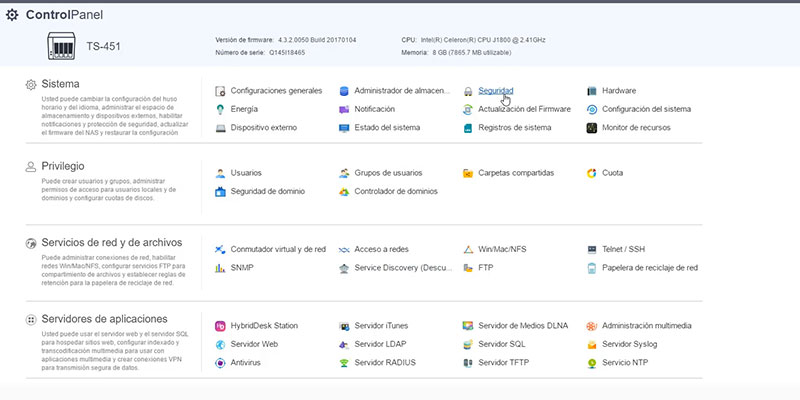Click the Win/Mac/NFS icon
800x400 pixels.
(468, 249)
